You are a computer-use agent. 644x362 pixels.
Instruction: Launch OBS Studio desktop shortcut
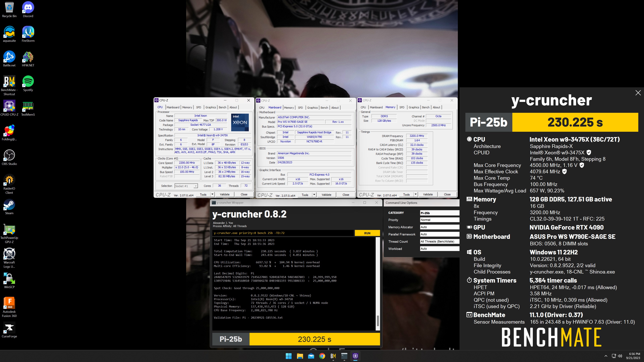[x=9, y=157]
